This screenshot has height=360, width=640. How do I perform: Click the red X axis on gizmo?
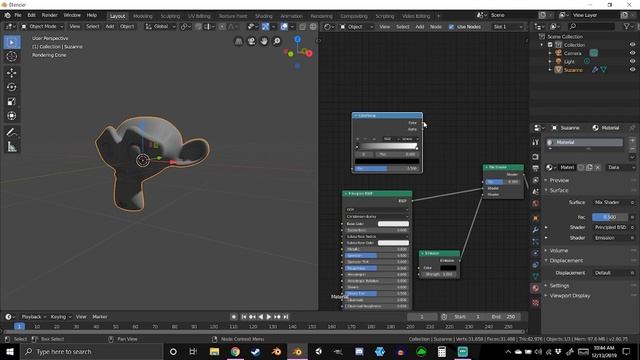pos(309,53)
